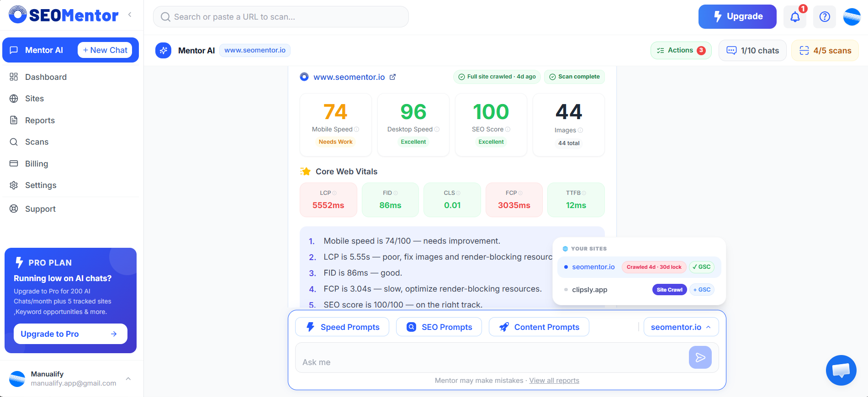This screenshot has width=868, height=397.
Task: Open Speed Prompts
Action: pyautogui.click(x=342, y=327)
